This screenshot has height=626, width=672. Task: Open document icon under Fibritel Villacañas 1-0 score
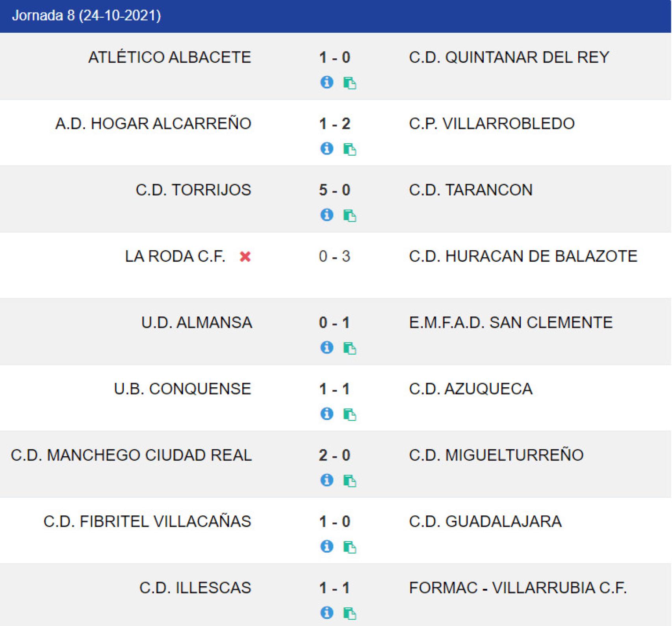tap(350, 547)
